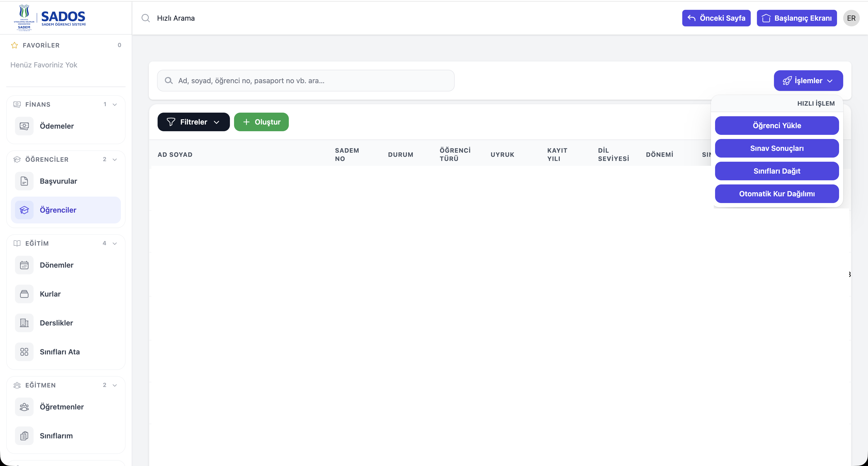Click the DURUM column header
The width and height of the screenshot is (868, 466).
click(x=400, y=155)
